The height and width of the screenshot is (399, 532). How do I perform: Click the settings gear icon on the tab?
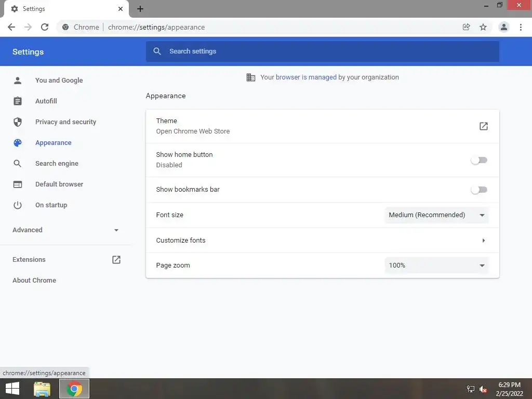pos(15,9)
